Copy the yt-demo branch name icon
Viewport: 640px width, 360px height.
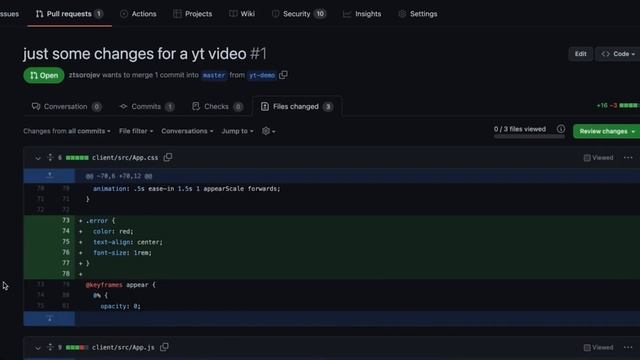coord(283,75)
